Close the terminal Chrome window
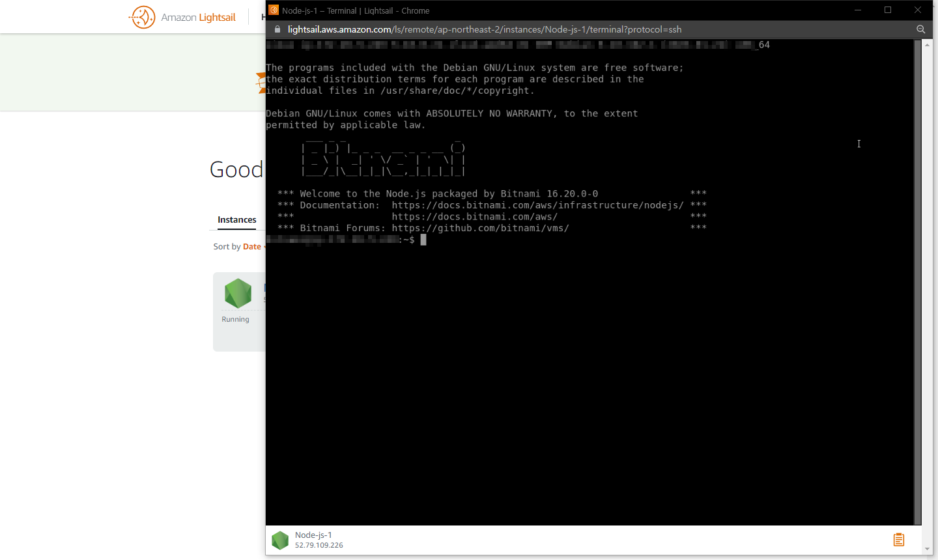The width and height of the screenshot is (938, 560). pos(918,10)
